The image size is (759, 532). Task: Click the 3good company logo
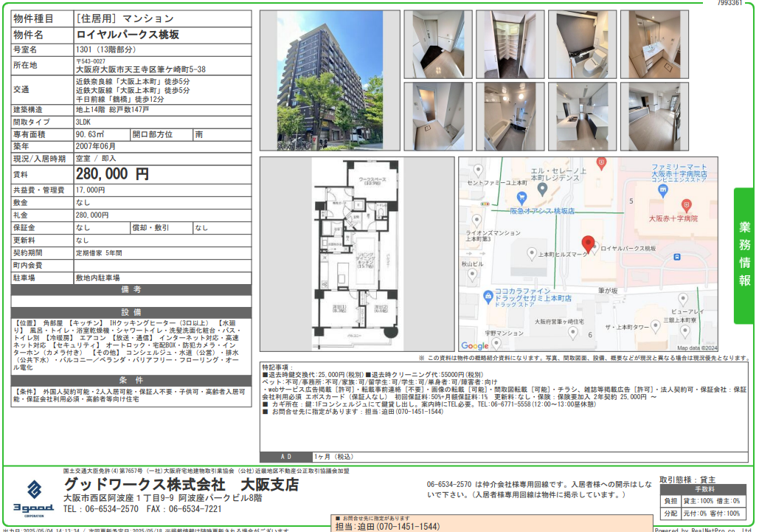coord(34,495)
